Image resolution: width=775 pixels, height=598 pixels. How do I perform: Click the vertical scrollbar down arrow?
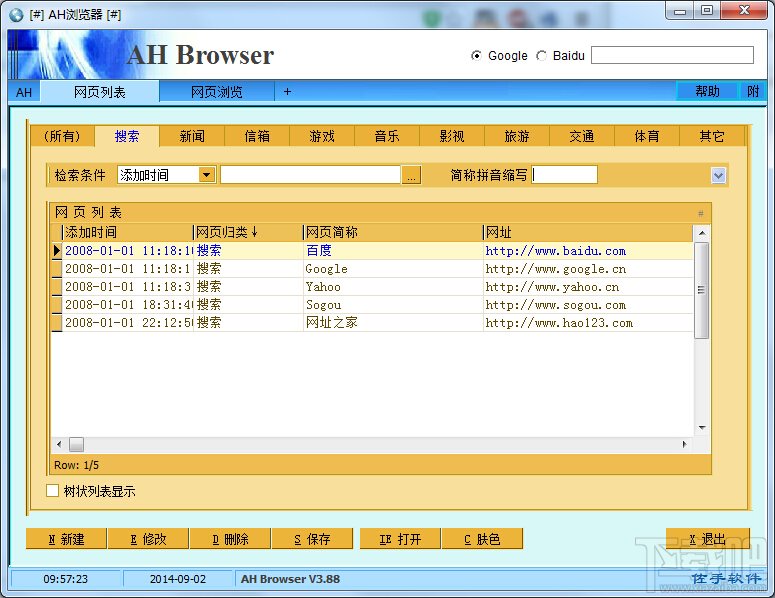(702, 428)
